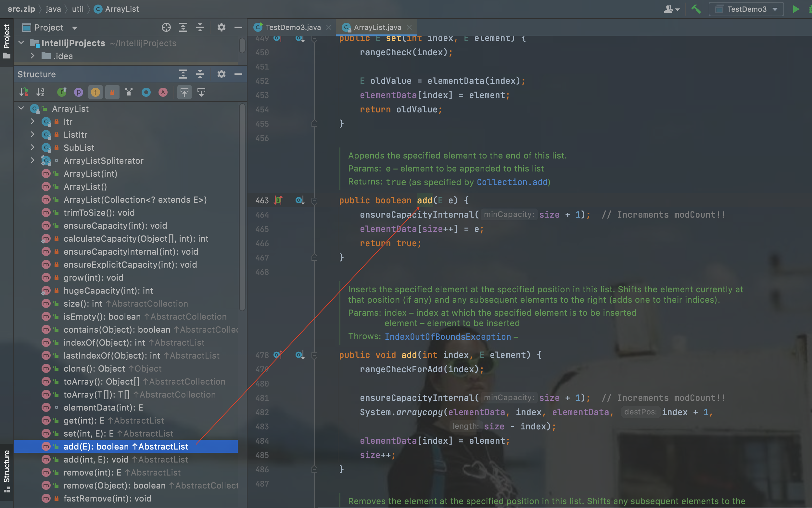
Task: Click Always Select Opened Element icon
Action: click(184, 92)
